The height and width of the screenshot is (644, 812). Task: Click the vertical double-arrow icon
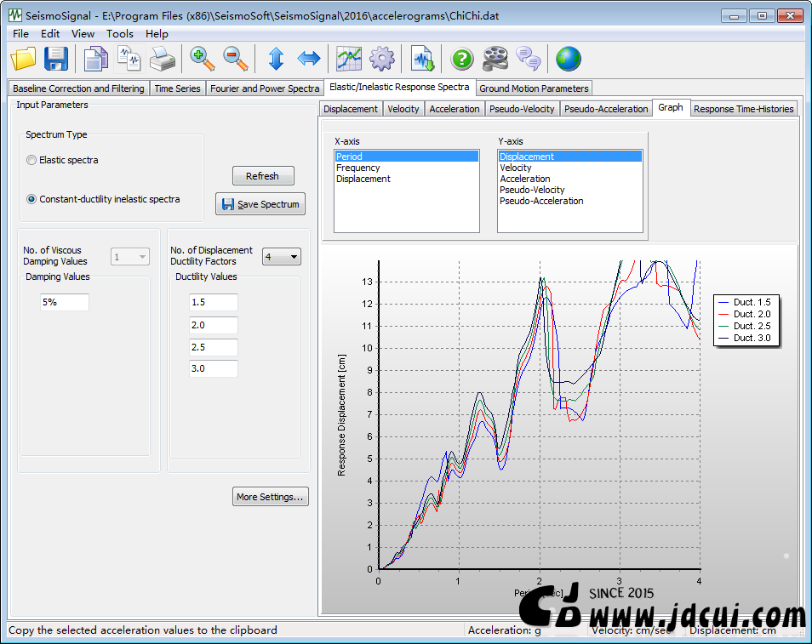pyautogui.click(x=276, y=59)
